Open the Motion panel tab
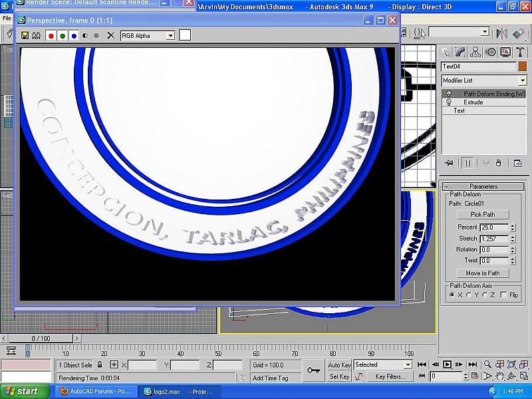Image resolution: width=532 pixels, height=399 pixels. pos(490,52)
